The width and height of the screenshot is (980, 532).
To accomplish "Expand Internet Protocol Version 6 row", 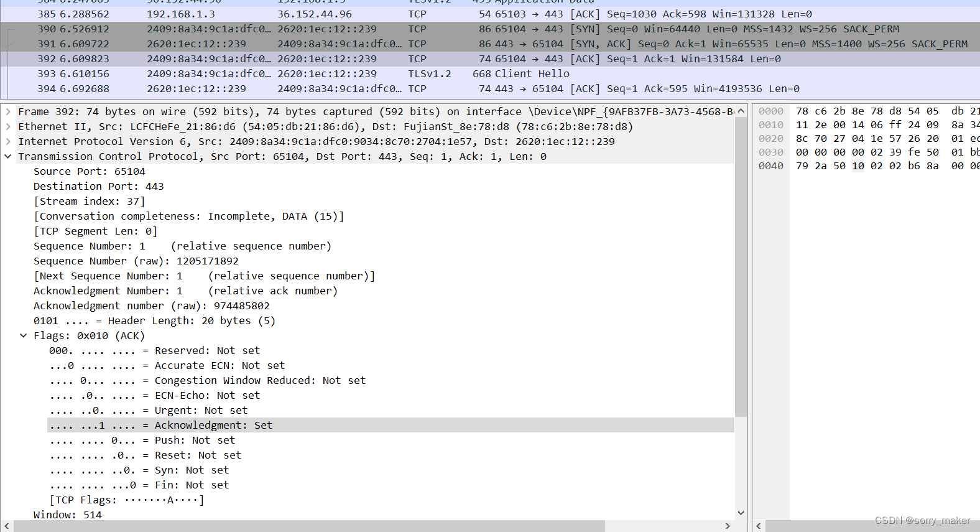I will click(x=7, y=141).
